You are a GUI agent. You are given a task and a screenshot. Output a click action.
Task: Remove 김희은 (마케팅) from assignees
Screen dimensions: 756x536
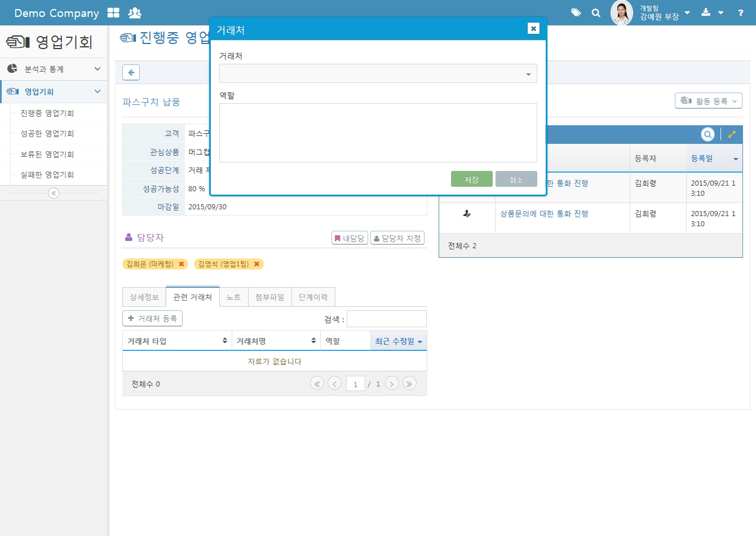[182, 264]
